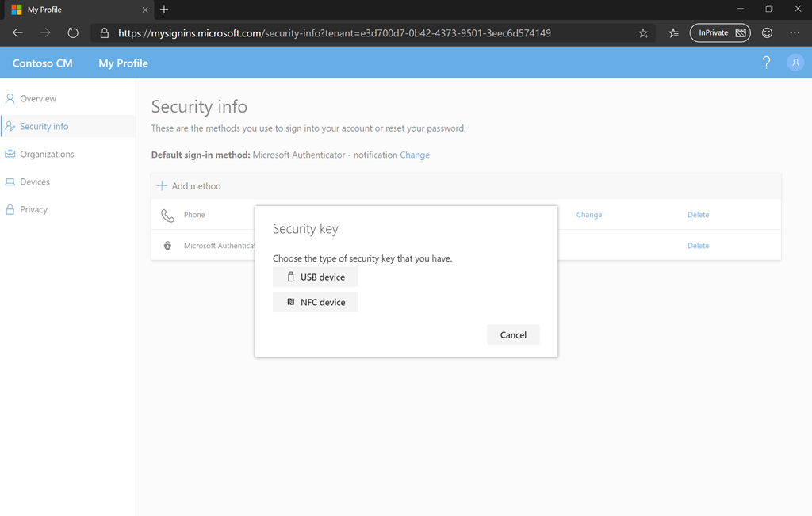Viewport: 812px width, 516px height.
Task: Click the smiley feedback icon
Action: pyautogui.click(x=767, y=33)
